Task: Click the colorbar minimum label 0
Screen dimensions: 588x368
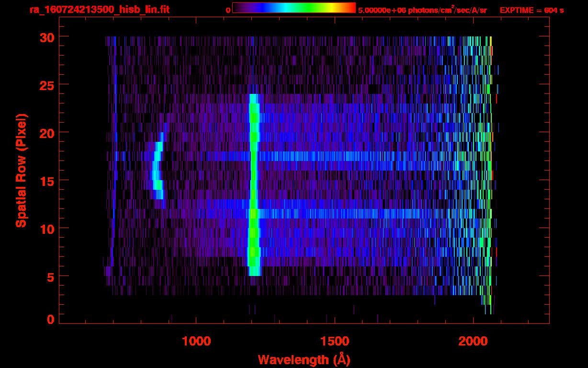Action: [228, 10]
